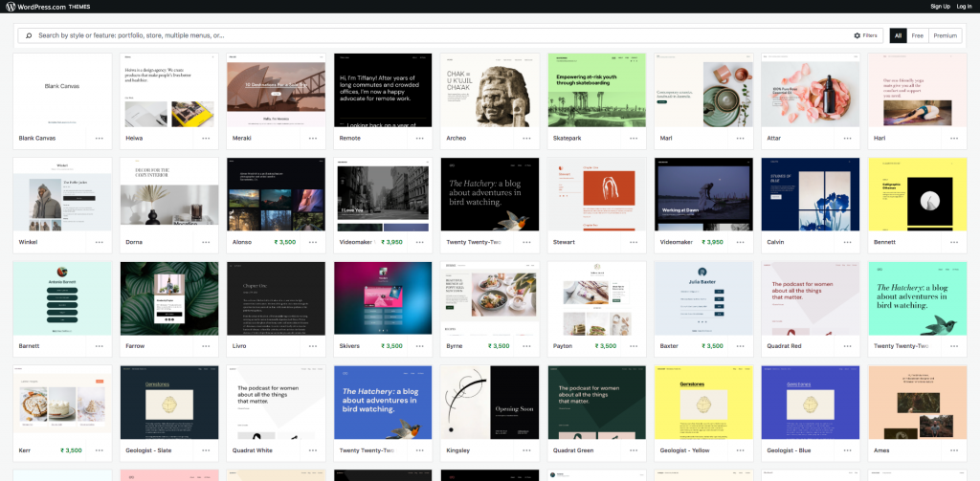The width and height of the screenshot is (980, 481).
Task: Open more options for Winkel theme
Action: click(100, 242)
